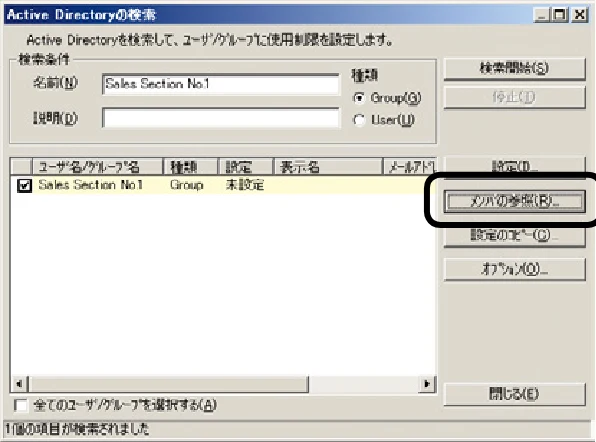596x442 pixels.
Task: Click the 未設定 cell in results row
Action: pos(245,185)
